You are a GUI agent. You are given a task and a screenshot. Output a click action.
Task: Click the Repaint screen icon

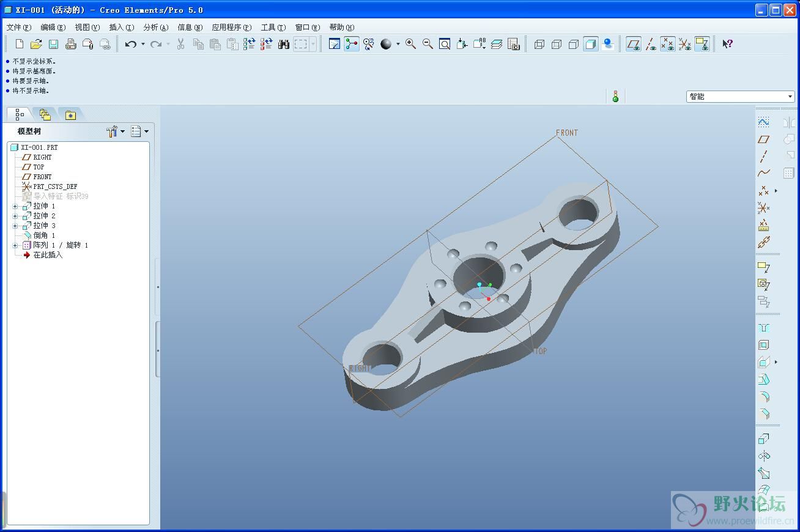click(335, 44)
